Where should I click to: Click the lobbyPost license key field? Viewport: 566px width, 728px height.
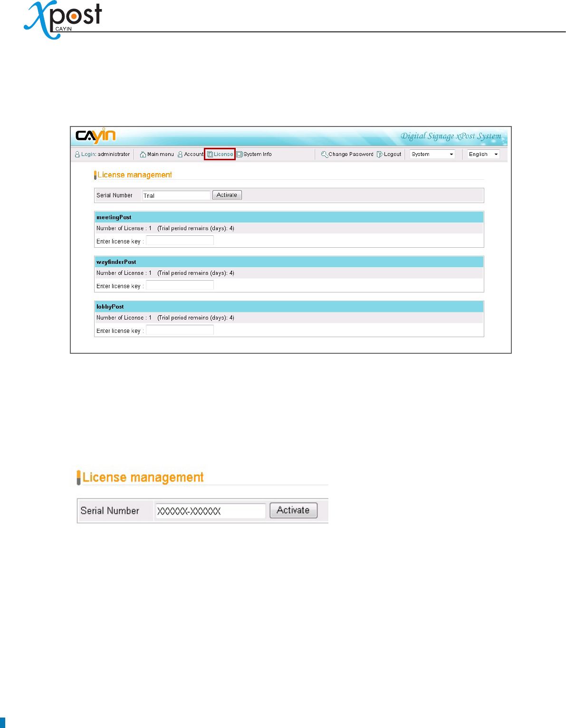click(x=180, y=330)
